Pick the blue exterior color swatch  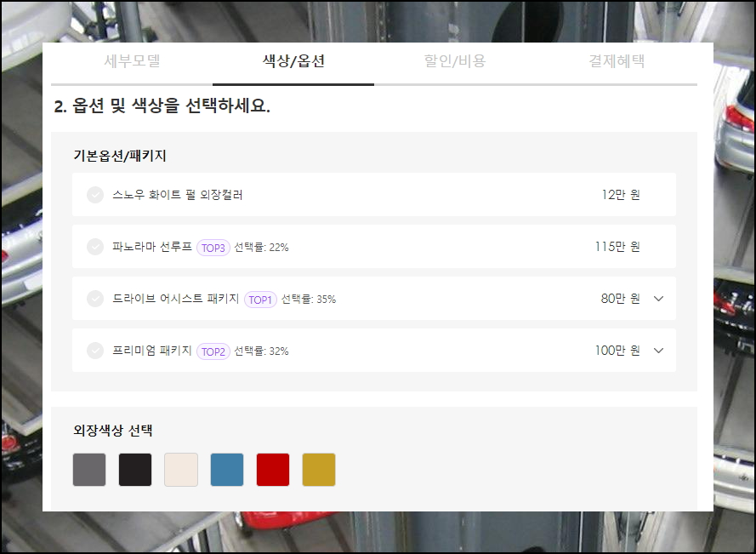click(227, 470)
